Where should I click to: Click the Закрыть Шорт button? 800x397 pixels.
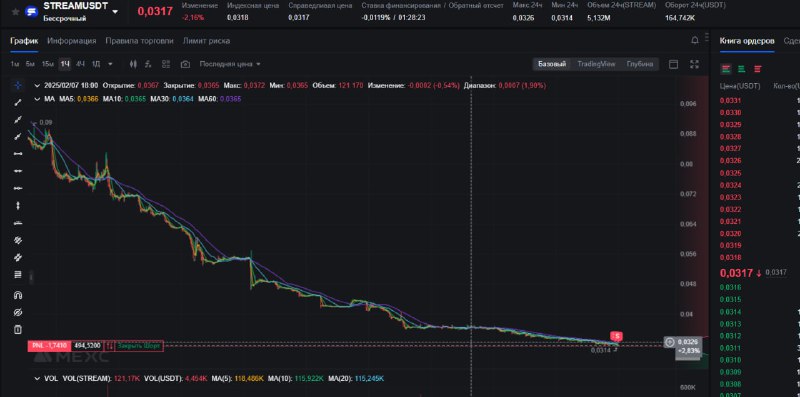pos(139,346)
